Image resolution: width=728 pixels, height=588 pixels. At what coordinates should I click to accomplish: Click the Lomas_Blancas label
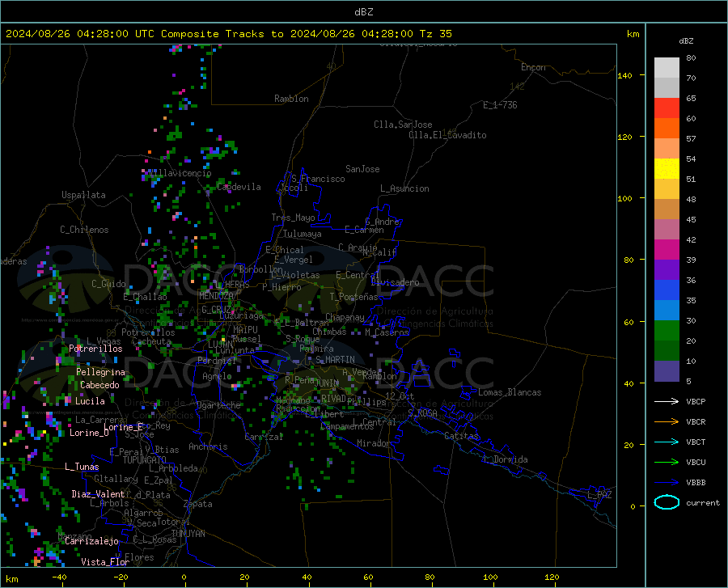click(x=510, y=392)
